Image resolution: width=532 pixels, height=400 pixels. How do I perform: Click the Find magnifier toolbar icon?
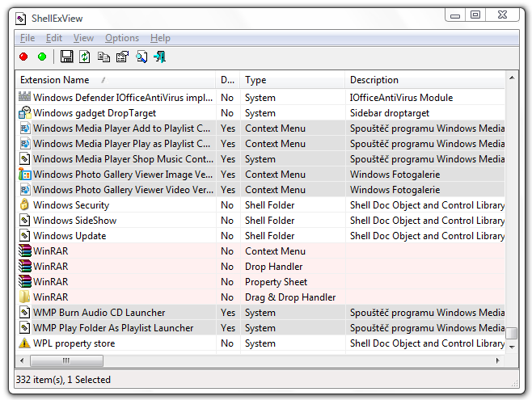(x=141, y=57)
